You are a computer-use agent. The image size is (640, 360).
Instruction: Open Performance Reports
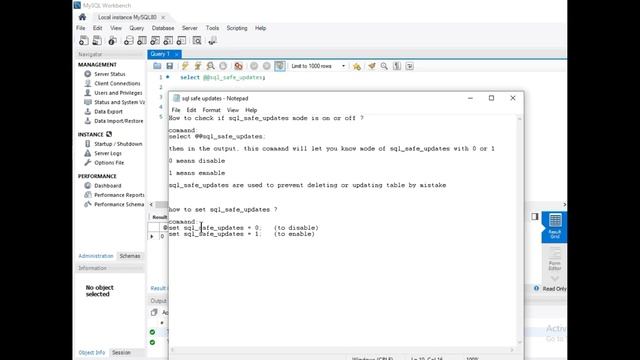point(119,195)
